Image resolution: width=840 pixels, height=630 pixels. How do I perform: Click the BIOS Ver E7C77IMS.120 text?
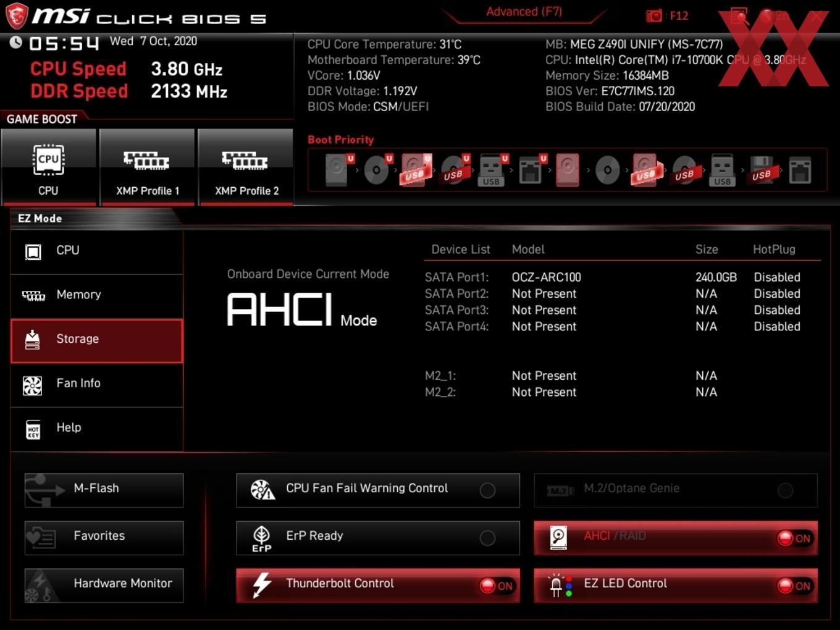tap(610, 91)
